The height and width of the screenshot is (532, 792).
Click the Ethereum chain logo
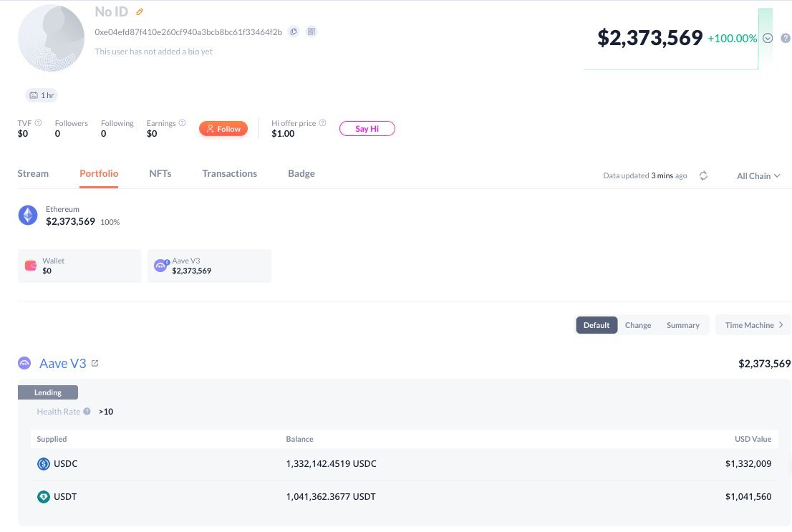tap(28, 216)
